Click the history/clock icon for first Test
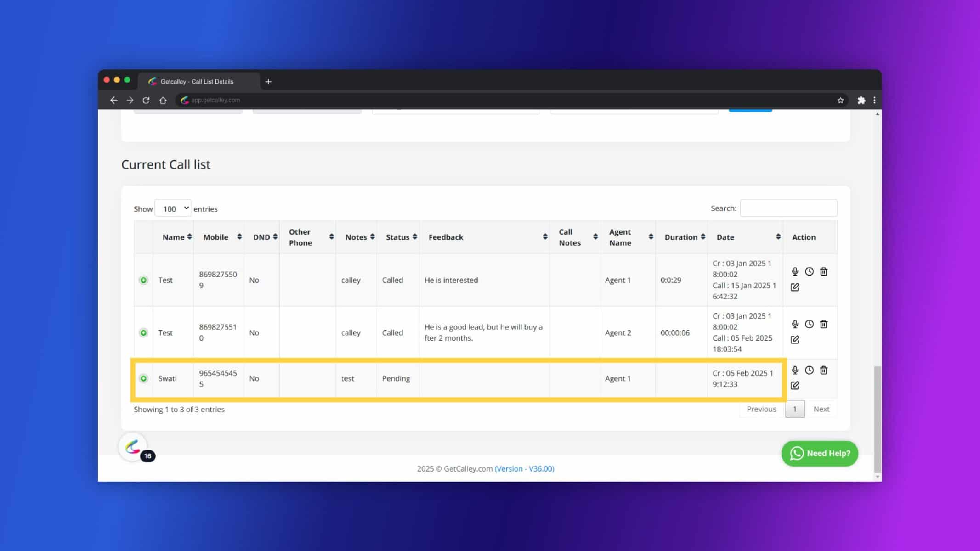 coord(810,271)
